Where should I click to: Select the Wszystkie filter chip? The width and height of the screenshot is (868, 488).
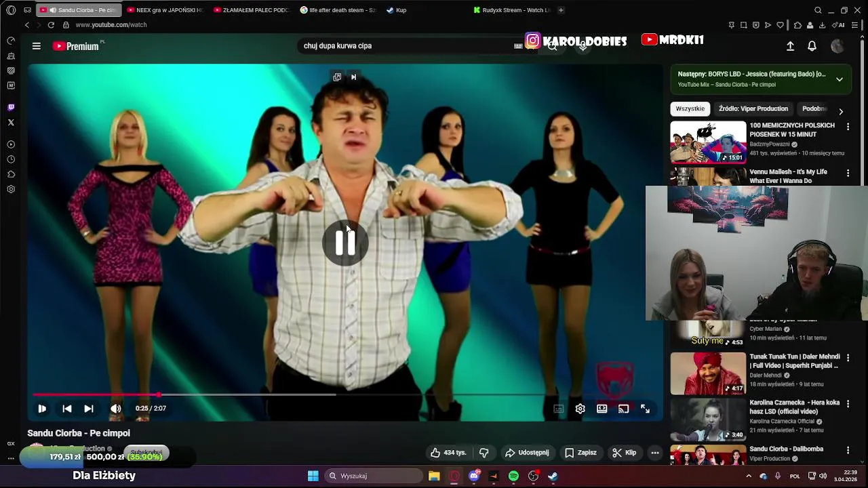690,108
